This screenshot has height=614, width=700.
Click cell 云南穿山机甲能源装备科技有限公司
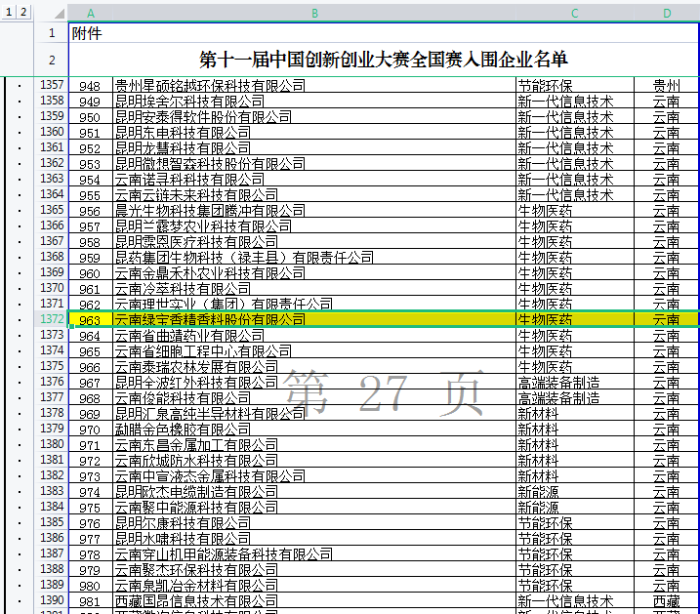314,553
